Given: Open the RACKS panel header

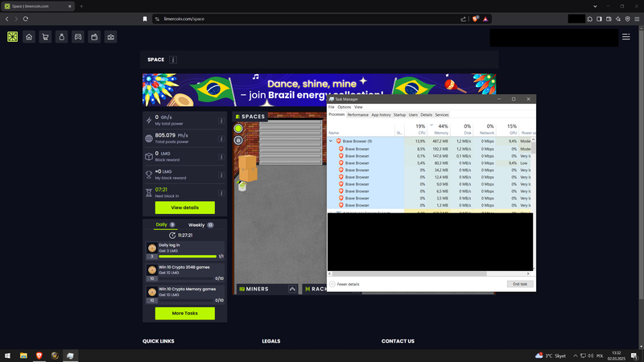Looking at the screenshot, I should coord(316,289).
